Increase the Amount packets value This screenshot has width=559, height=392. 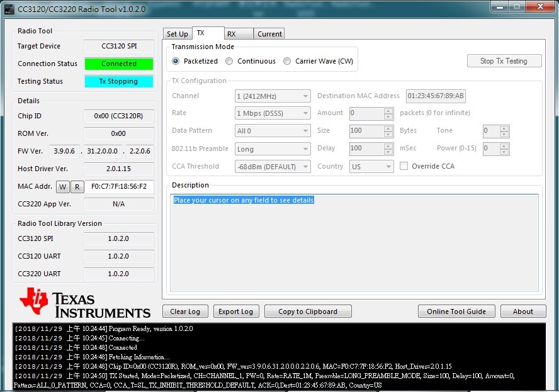click(x=388, y=111)
